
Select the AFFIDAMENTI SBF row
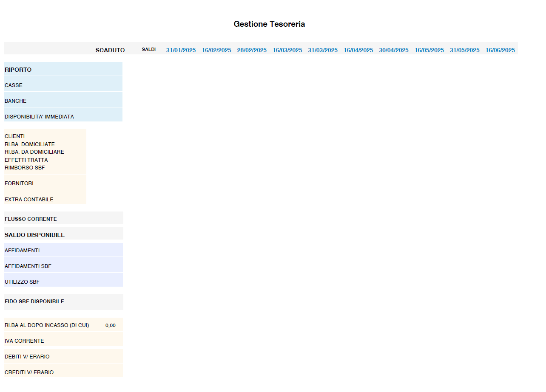point(28,266)
